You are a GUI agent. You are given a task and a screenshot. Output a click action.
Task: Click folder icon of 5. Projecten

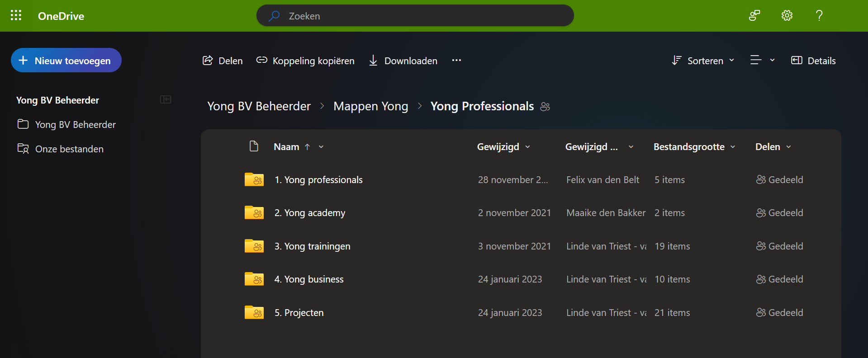click(x=254, y=312)
